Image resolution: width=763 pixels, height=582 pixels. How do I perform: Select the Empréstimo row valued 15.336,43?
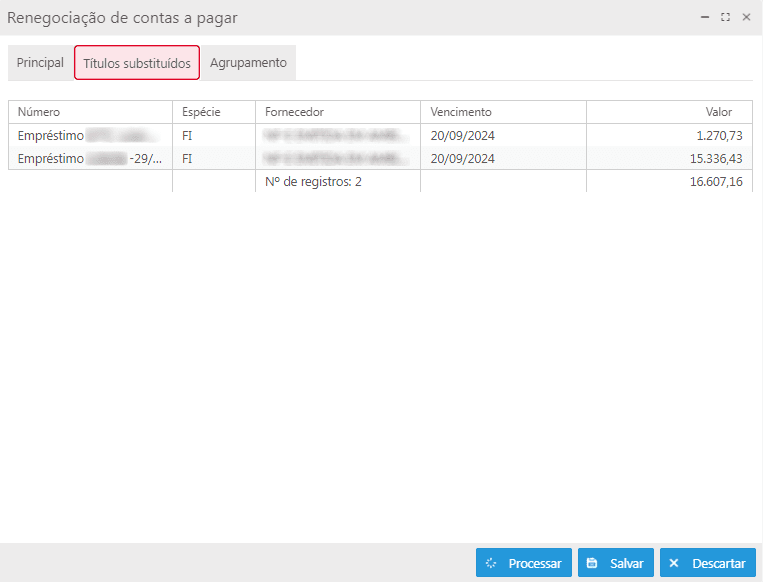(x=90, y=158)
